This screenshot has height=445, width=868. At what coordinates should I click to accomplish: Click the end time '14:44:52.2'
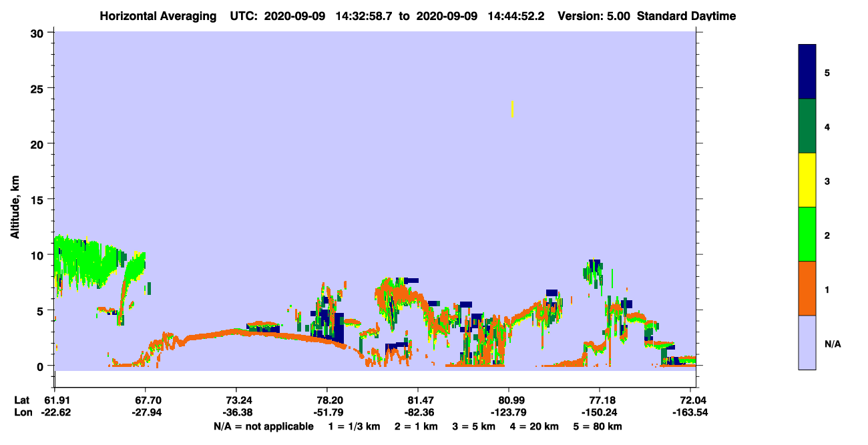[x=516, y=16]
